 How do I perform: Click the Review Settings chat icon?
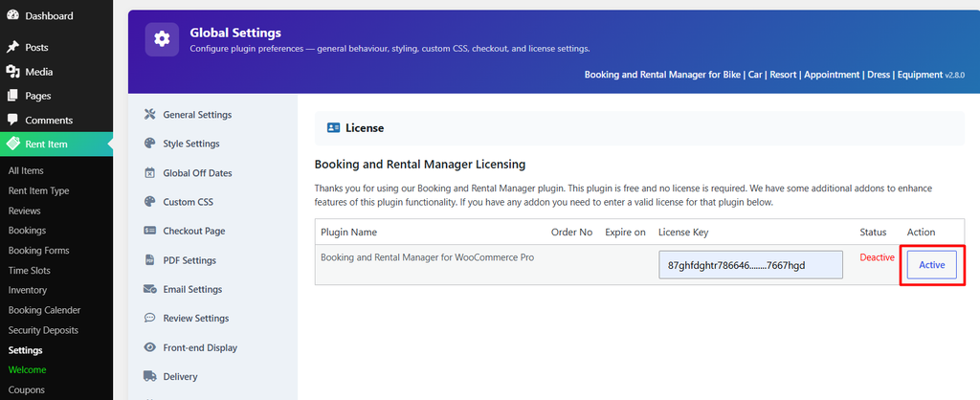point(149,318)
